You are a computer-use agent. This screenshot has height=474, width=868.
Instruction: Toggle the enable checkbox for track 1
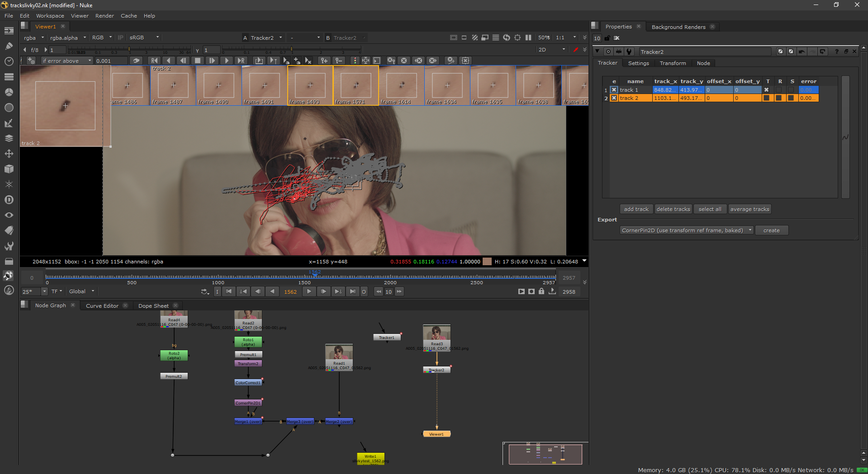pos(614,90)
